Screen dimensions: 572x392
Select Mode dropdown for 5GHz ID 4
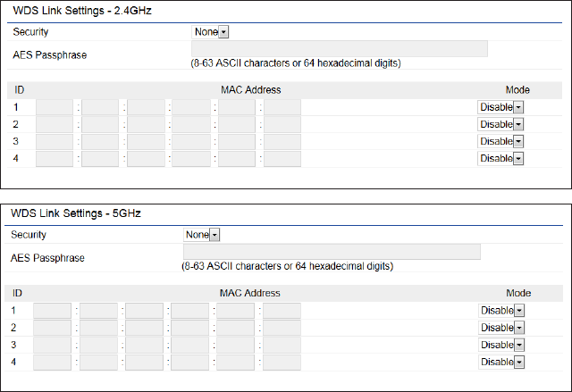501,362
